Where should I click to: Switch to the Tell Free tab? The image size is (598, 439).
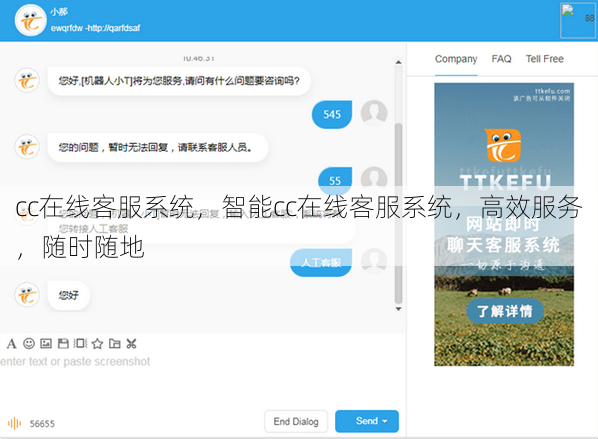pos(545,59)
